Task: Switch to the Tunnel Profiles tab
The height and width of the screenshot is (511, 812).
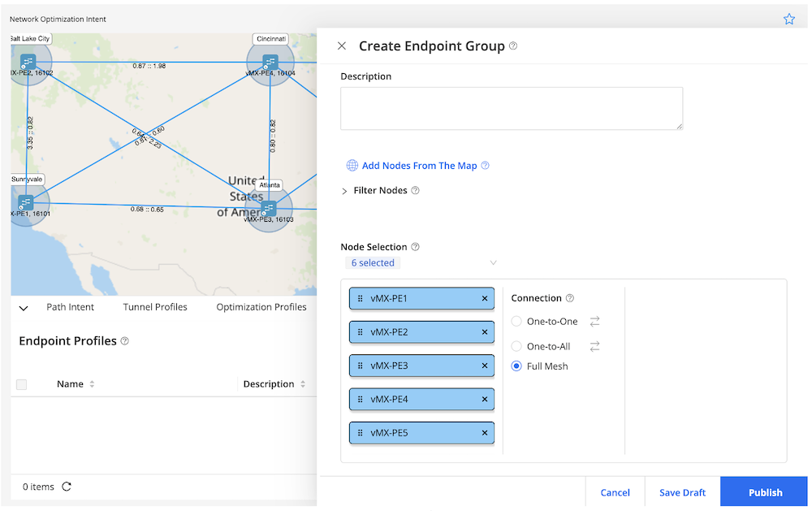Action: pyautogui.click(x=155, y=307)
